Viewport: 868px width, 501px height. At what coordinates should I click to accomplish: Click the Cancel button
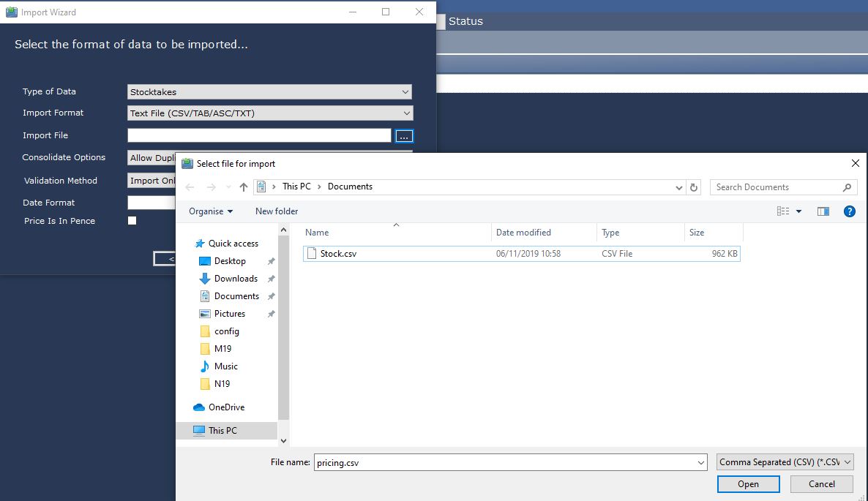(x=821, y=484)
